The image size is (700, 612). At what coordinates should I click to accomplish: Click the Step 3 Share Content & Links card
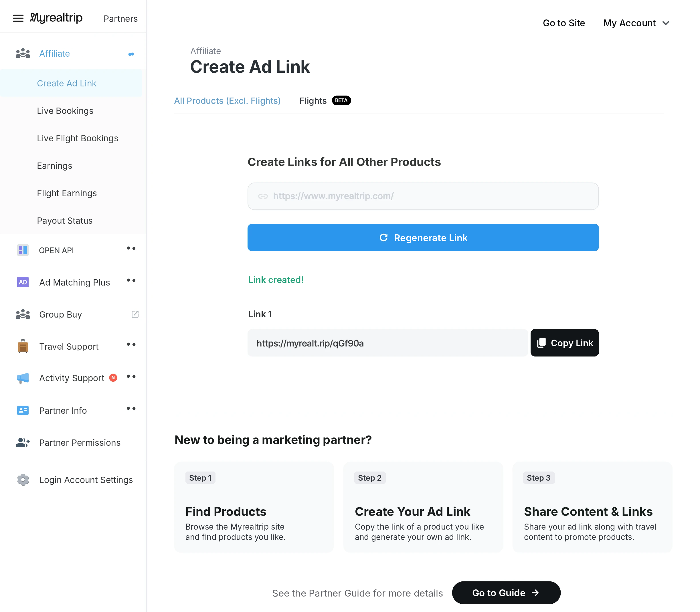coord(592,507)
